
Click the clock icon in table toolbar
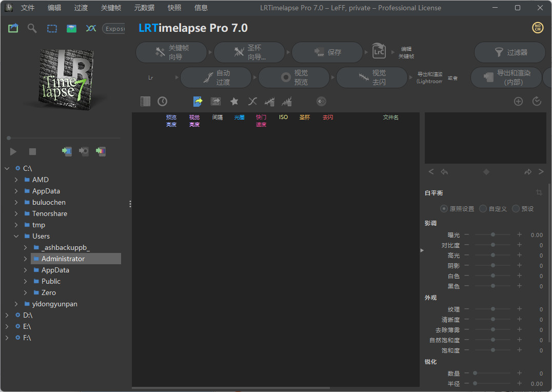click(x=162, y=102)
